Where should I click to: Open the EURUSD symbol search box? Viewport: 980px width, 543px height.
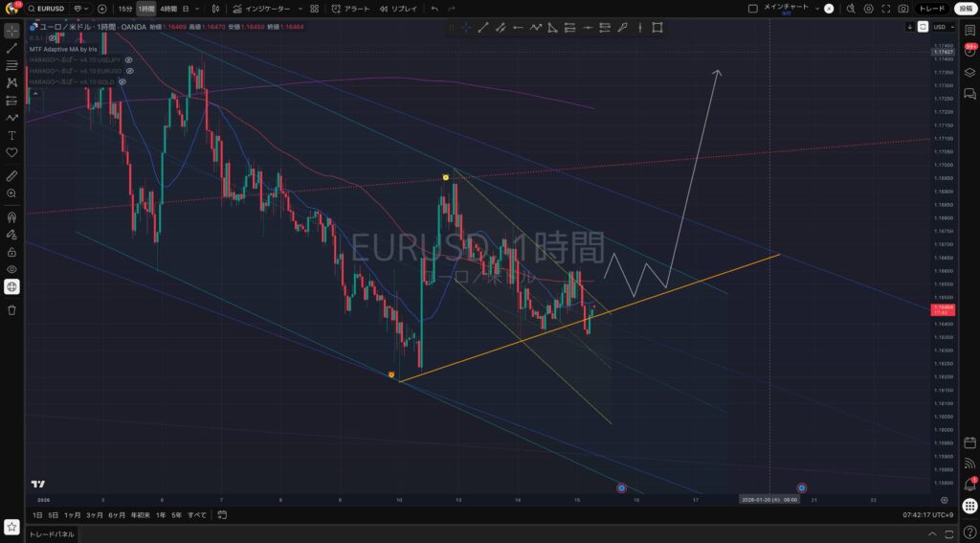46,9
